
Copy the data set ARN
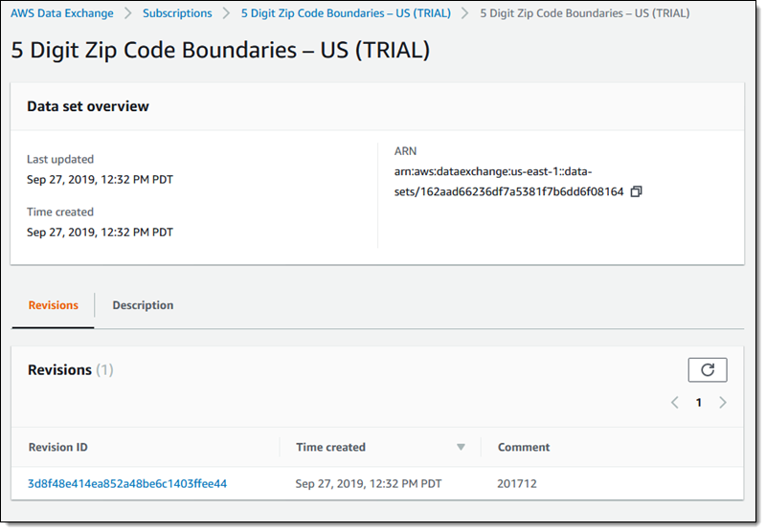(637, 191)
